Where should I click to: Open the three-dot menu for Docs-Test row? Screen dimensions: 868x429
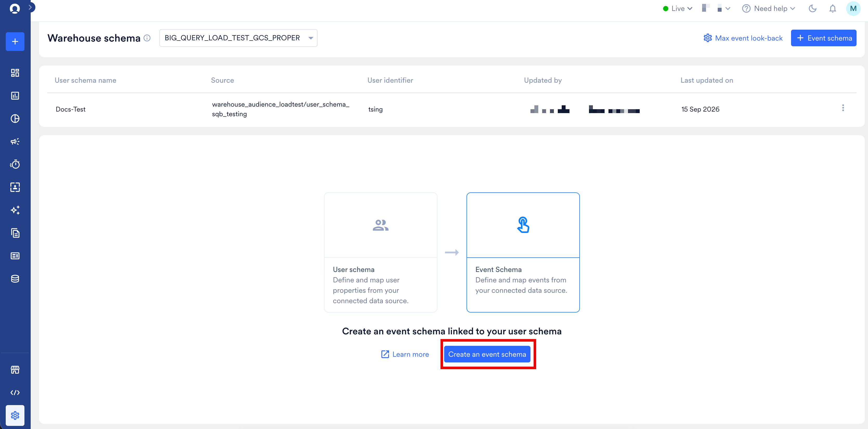843,108
